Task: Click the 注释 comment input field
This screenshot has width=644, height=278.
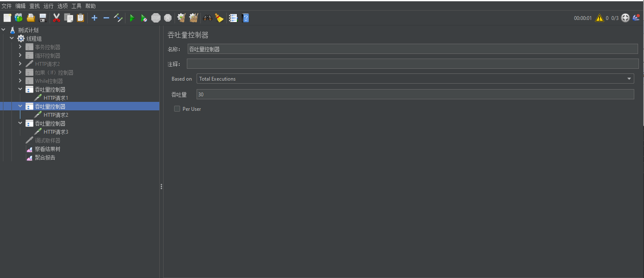Action: coord(413,64)
